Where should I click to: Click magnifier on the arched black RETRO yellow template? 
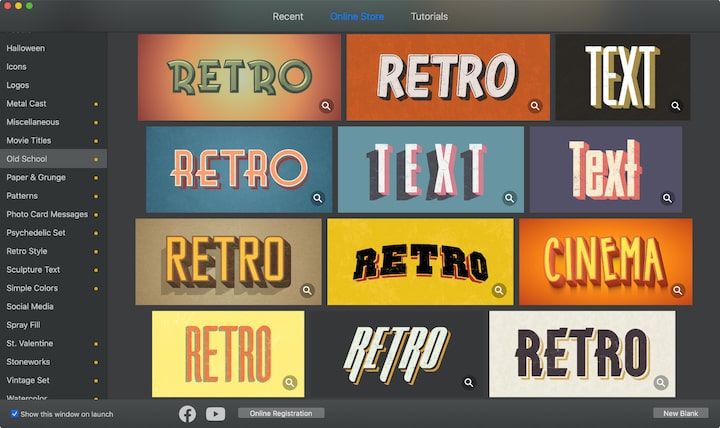(499, 290)
